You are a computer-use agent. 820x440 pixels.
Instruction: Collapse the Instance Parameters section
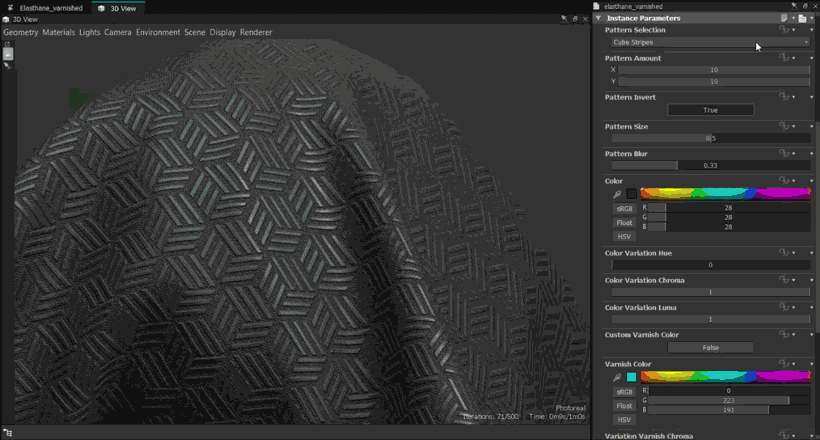point(599,18)
